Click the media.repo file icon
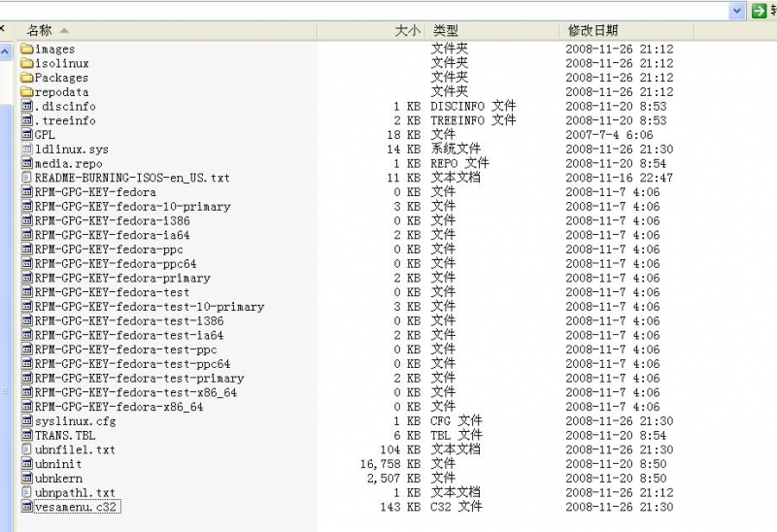Image resolution: width=777 pixels, height=532 pixels. click(x=27, y=163)
